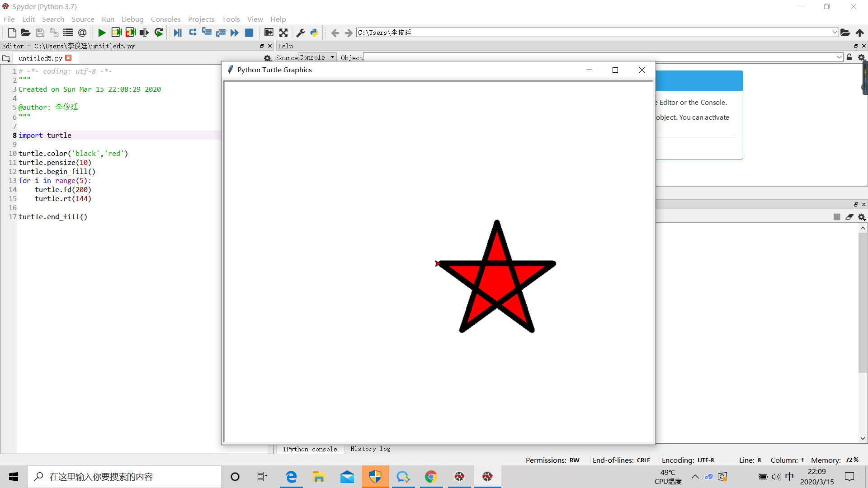The image size is (868, 488).
Task: Click the New file icon
Action: [x=12, y=33]
